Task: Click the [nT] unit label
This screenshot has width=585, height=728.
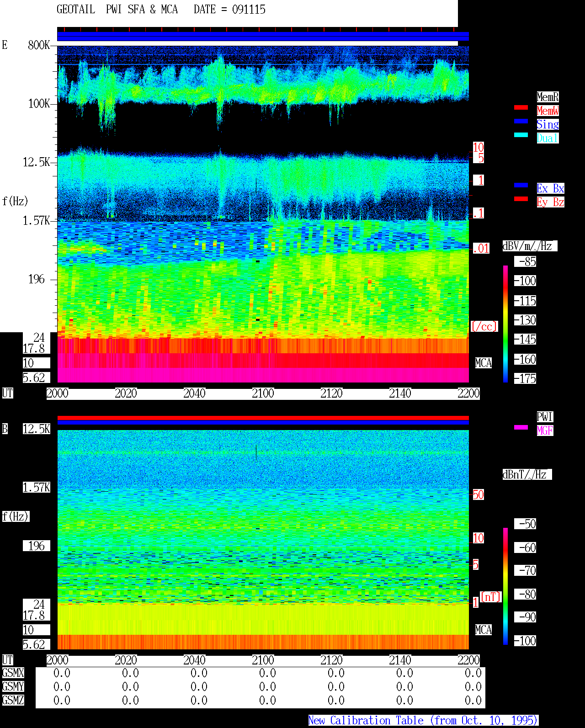Action: tap(491, 597)
